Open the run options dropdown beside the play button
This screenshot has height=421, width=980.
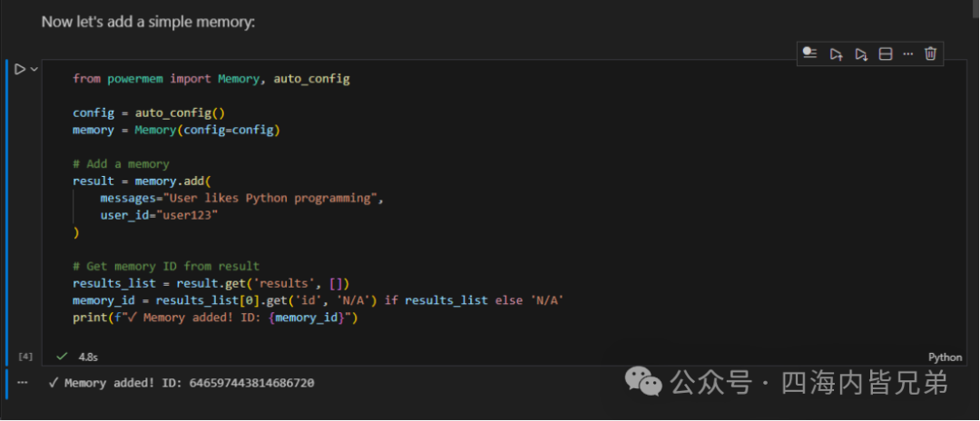tap(34, 69)
